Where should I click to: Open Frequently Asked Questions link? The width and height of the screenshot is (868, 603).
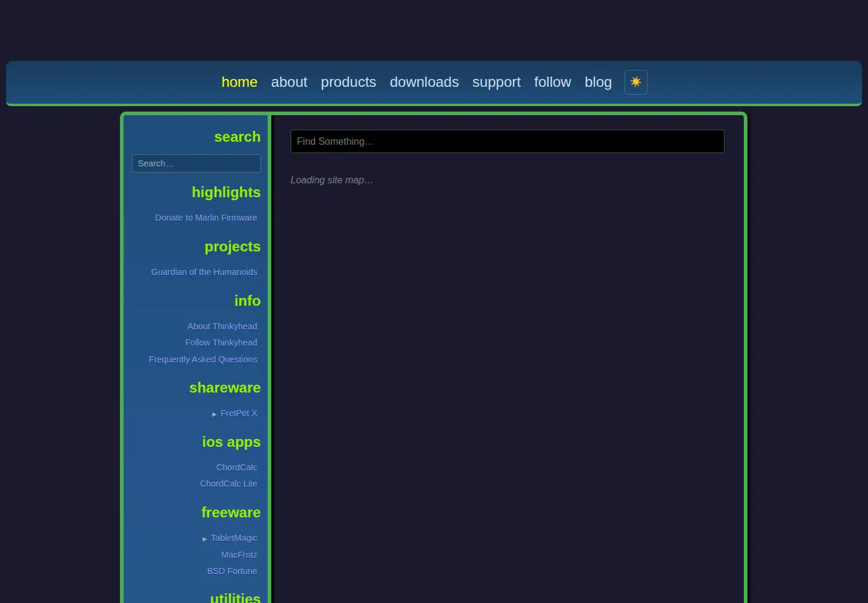203,359
